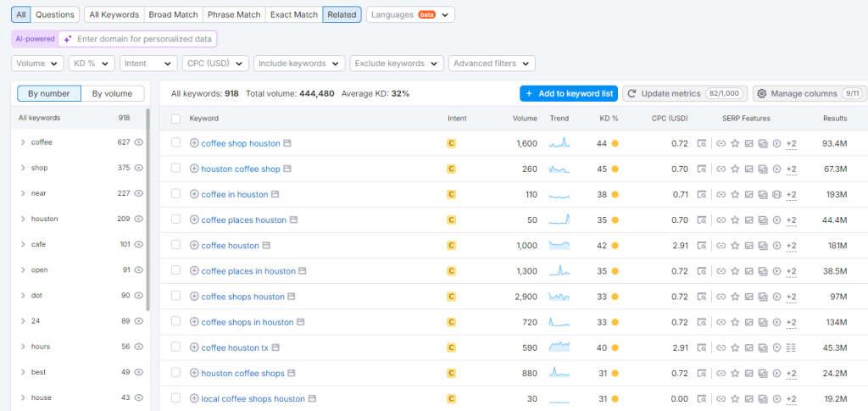Click Add to keyword list button
The image size is (868, 411).
[568, 93]
